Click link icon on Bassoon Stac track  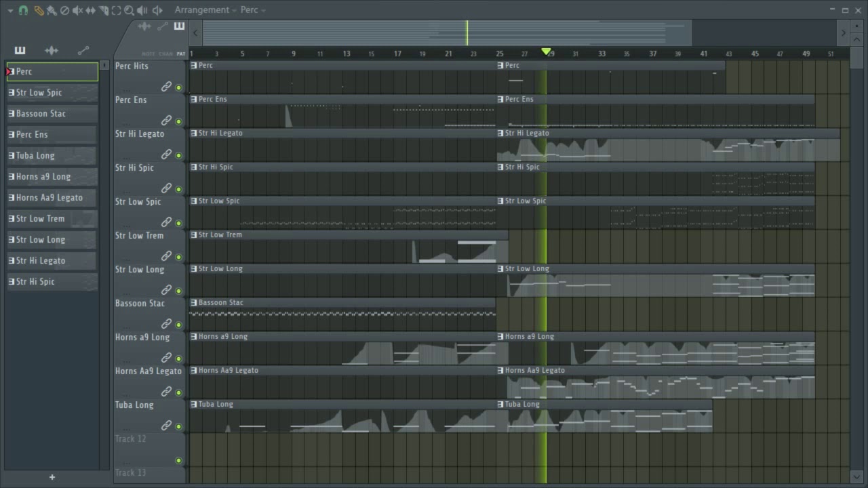pos(166,324)
